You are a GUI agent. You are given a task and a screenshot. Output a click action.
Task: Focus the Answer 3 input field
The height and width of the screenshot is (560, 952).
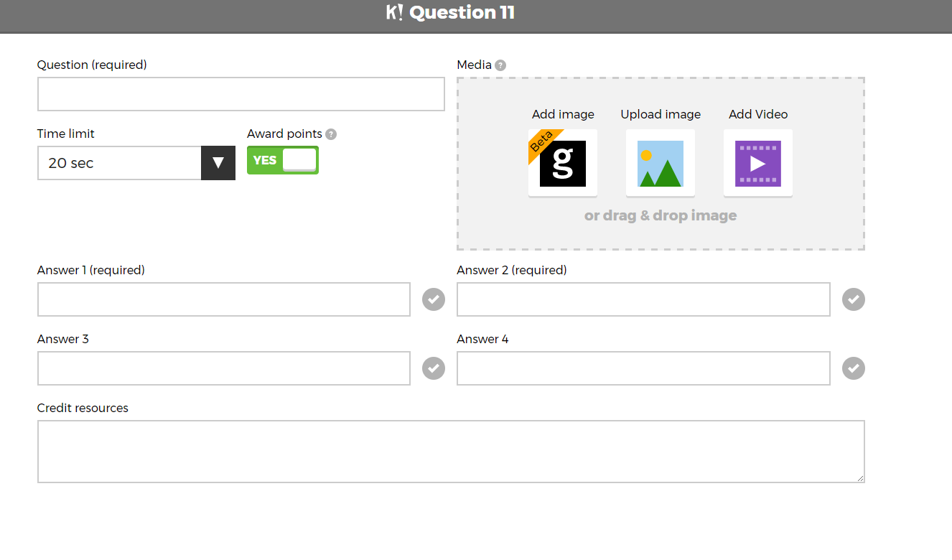223,368
